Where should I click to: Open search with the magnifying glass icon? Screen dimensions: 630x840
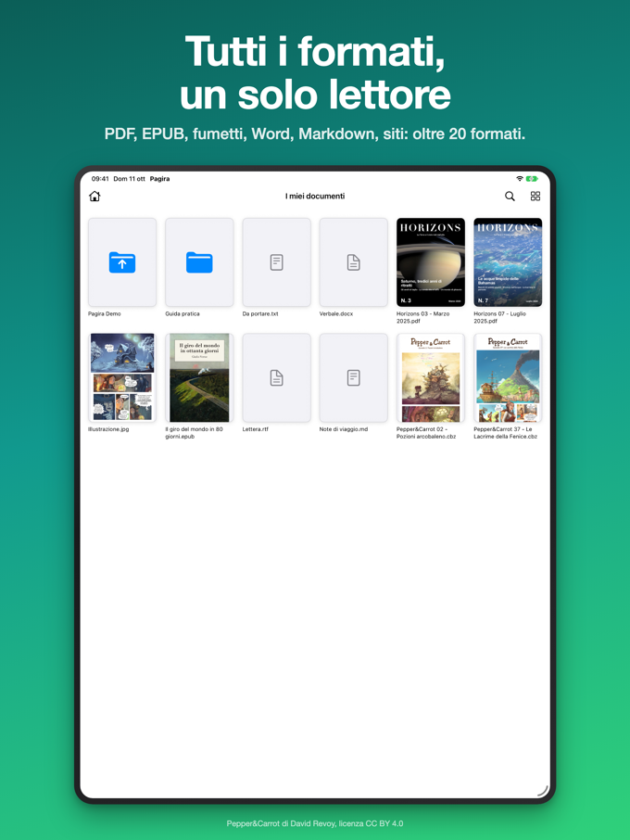click(x=510, y=196)
